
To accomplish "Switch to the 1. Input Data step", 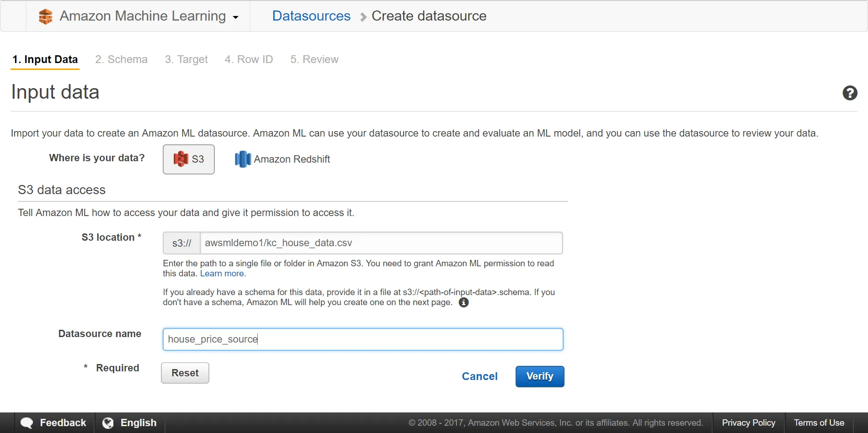I will pos(45,59).
